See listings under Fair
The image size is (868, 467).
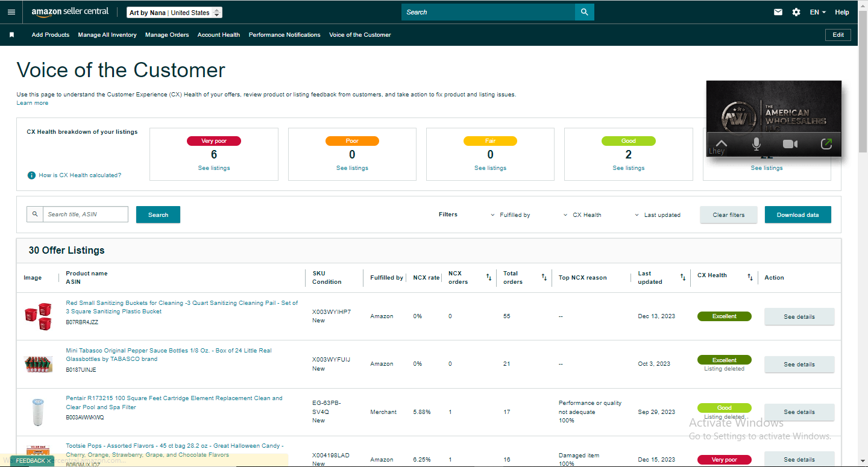point(490,168)
